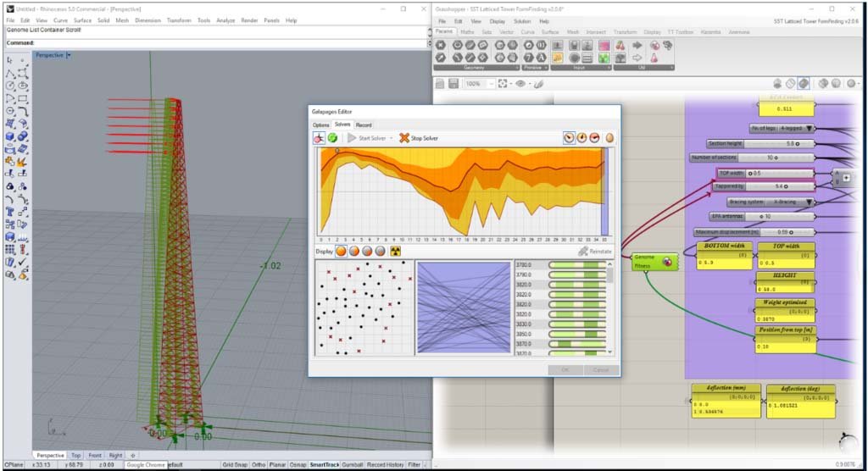Toggle Grid Snap in the status bar

pyautogui.click(x=234, y=465)
